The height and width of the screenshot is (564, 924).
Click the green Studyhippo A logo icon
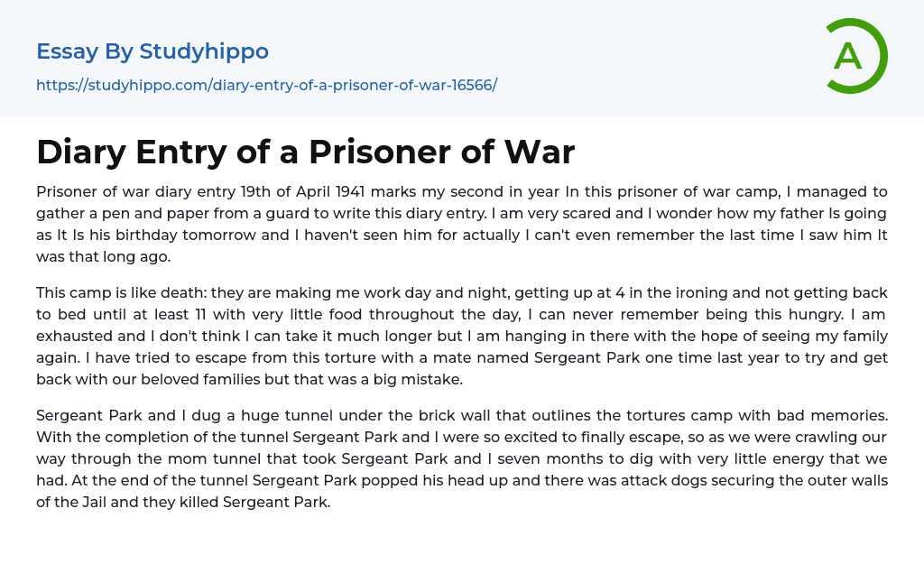tap(855, 56)
